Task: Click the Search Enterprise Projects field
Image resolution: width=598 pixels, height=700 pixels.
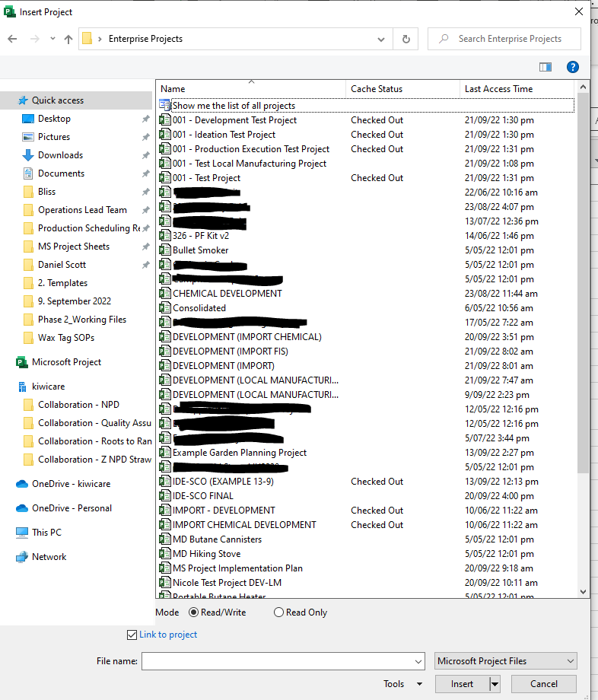Action: 504,39
